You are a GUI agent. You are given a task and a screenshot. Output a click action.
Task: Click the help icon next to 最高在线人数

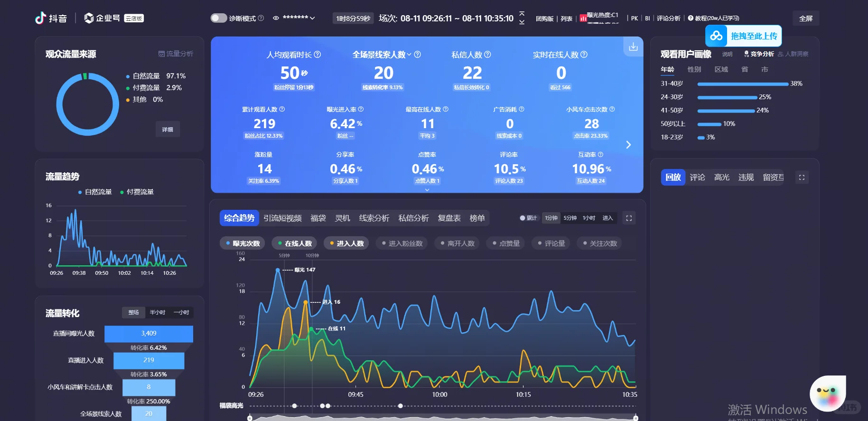point(445,109)
